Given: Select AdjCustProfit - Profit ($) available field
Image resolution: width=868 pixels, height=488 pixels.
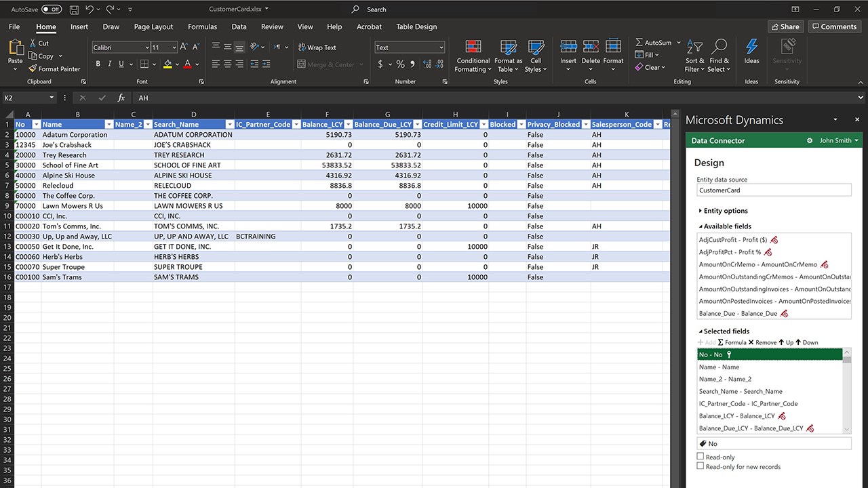Looking at the screenshot, I should coord(774,240).
